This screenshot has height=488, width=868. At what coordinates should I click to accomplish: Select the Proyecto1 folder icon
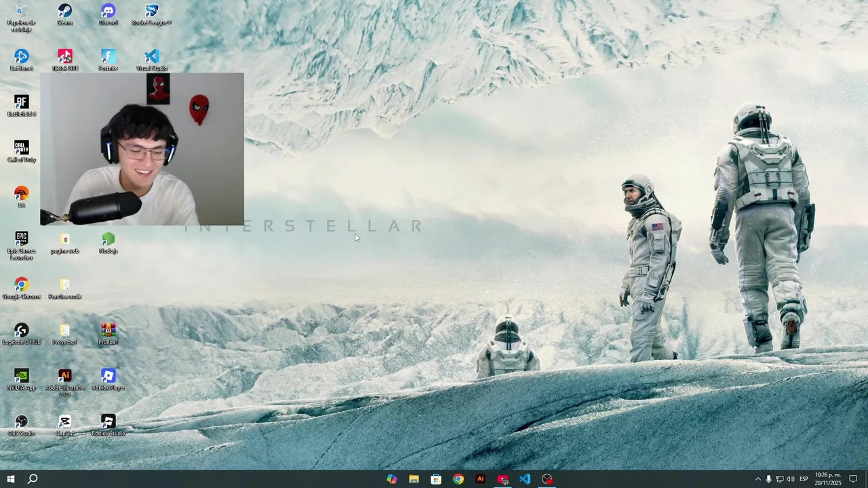coord(65,334)
